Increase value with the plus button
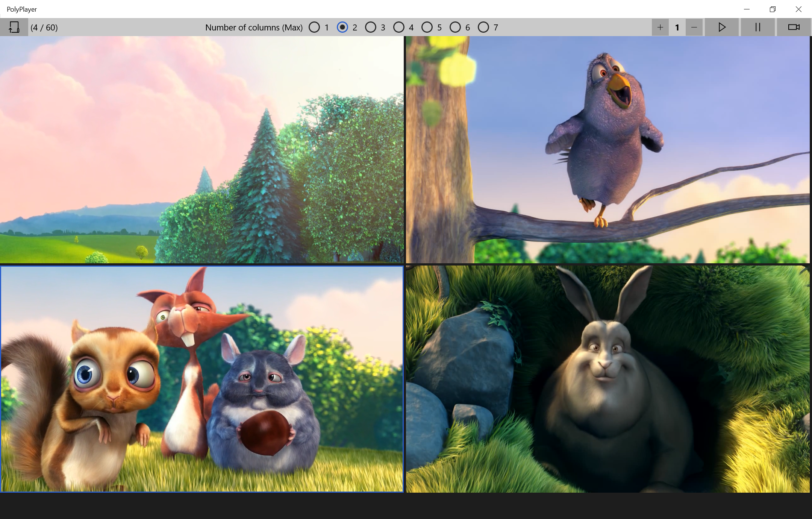The height and width of the screenshot is (519, 812). pos(660,27)
